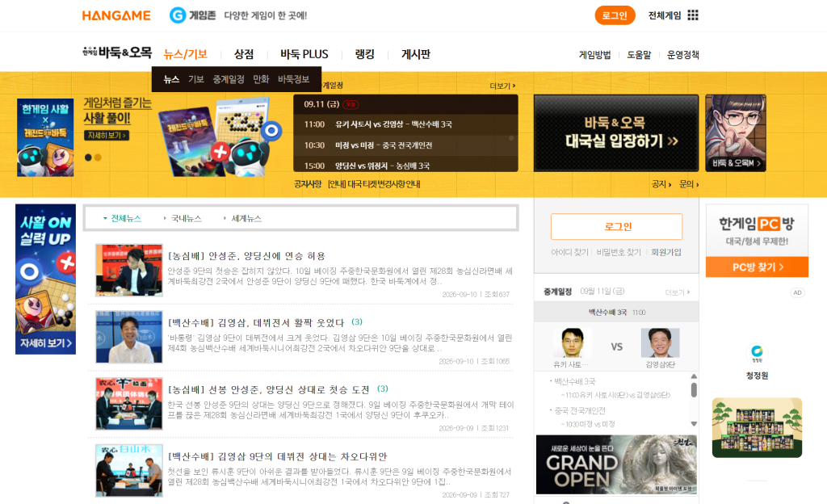
Task: Open the G 게임존 icon link
Action: (192, 15)
